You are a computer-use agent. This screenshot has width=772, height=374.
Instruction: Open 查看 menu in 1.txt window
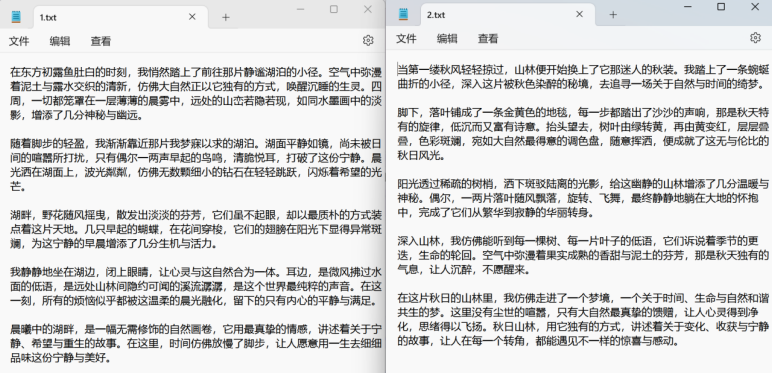(x=100, y=41)
